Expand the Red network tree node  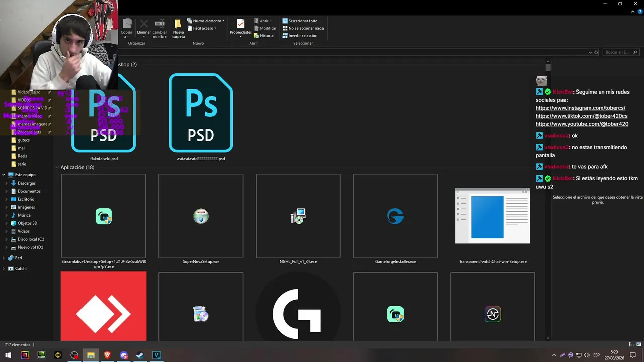pyautogui.click(x=4, y=258)
